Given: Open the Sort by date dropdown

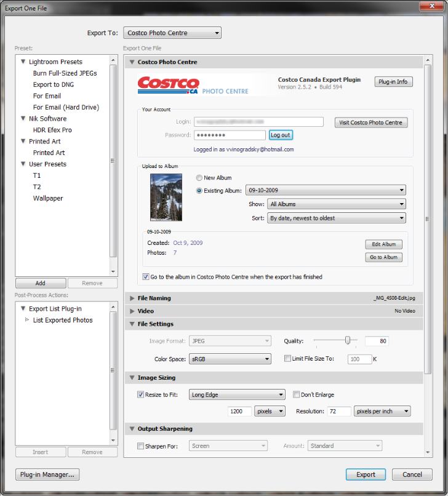Looking at the screenshot, I should point(337,218).
